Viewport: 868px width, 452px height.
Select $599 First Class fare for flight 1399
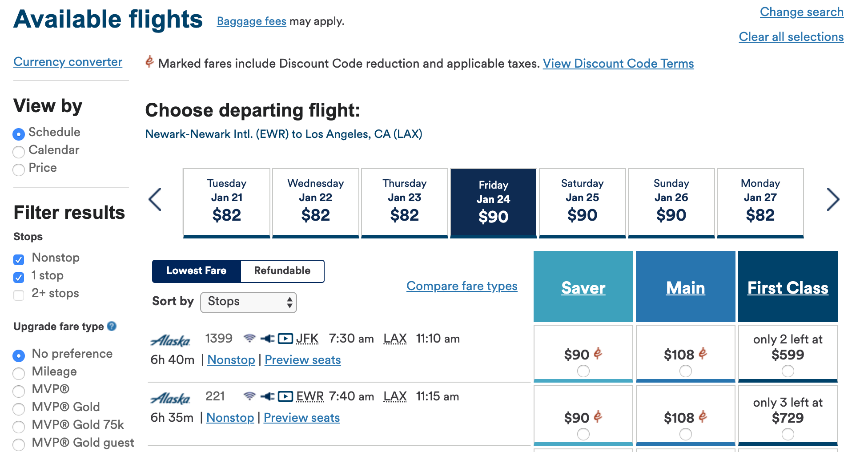(x=788, y=371)
